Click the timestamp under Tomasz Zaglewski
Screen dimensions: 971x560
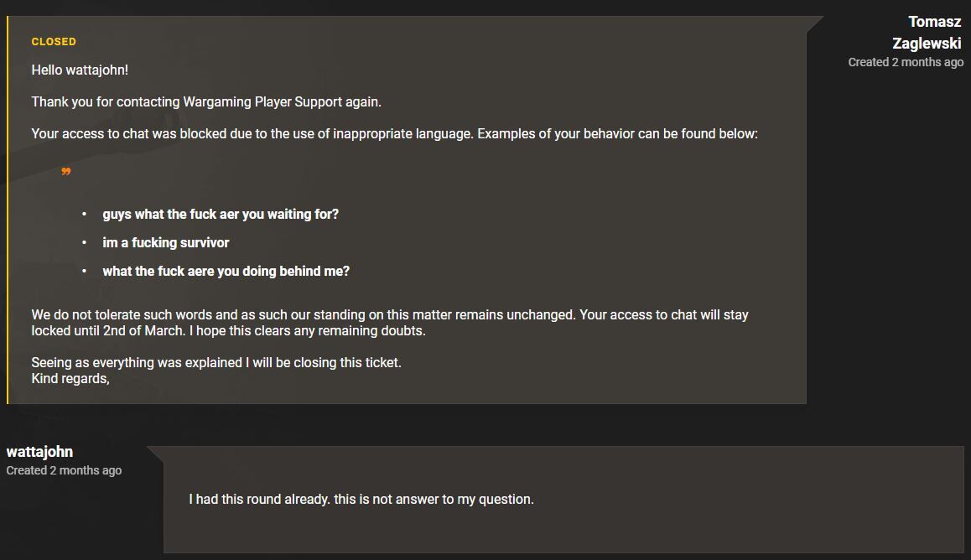click(906, 62)
